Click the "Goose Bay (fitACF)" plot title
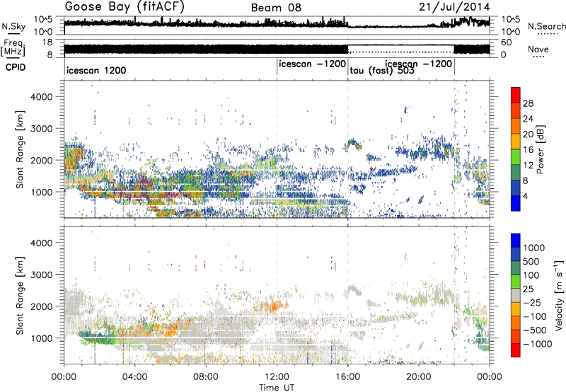The height and width of the screenshot is (392, 566). tap(125, 7)
